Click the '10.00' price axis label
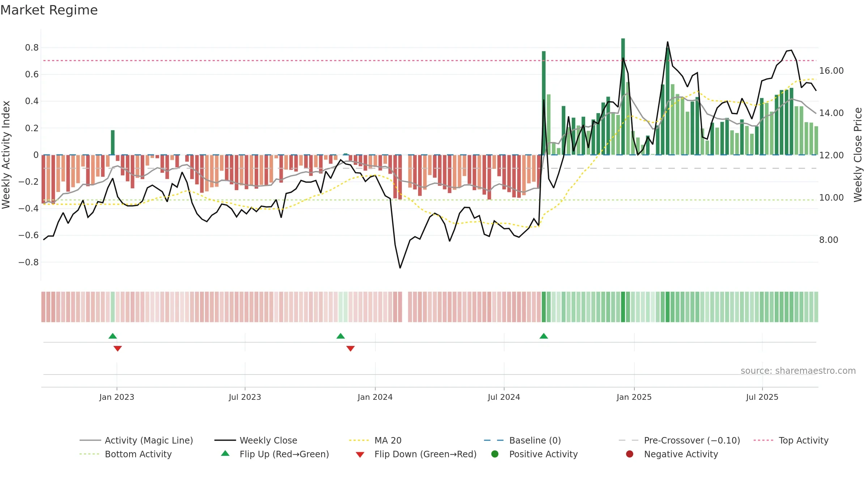The image size is (868, 488). 831,198
